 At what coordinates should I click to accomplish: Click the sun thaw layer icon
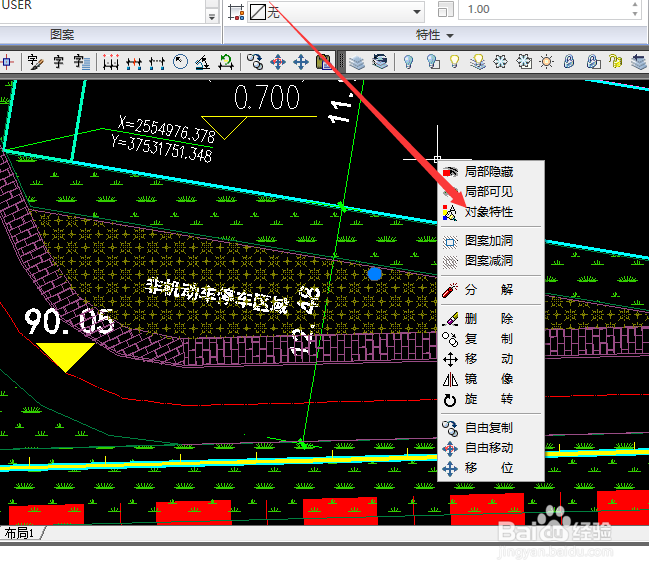[x=546, y=62]
